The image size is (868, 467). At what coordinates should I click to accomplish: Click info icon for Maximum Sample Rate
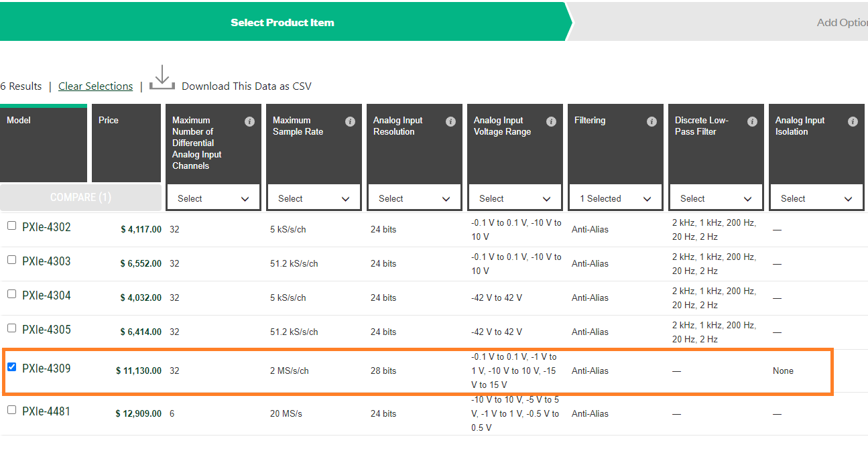350,121
